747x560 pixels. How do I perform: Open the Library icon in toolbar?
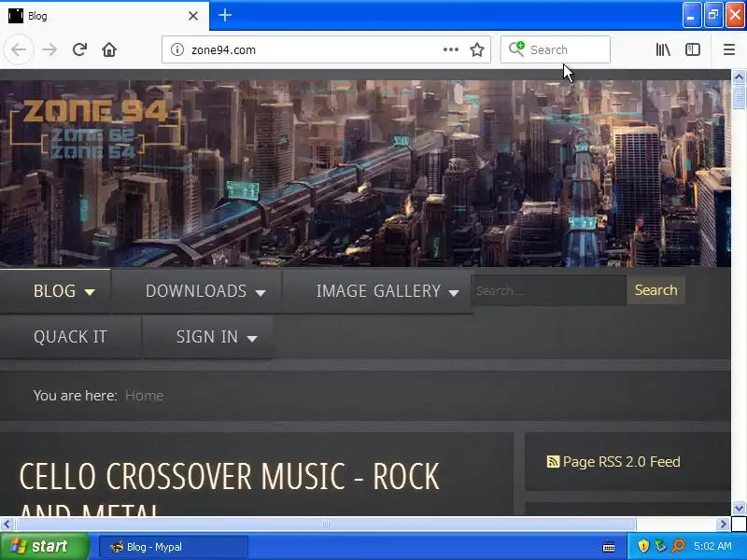coord(663,49)
